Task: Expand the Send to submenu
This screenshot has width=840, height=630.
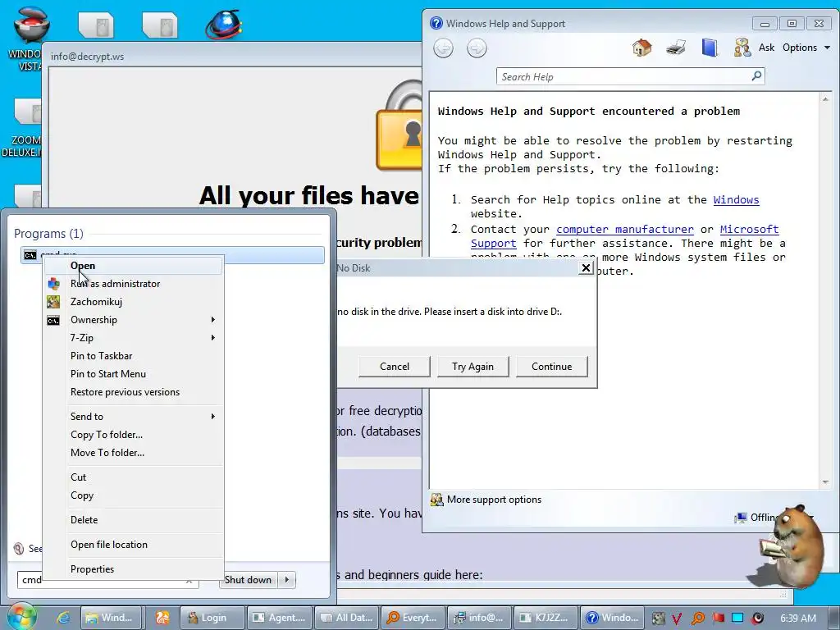Action: pos(133,416)
